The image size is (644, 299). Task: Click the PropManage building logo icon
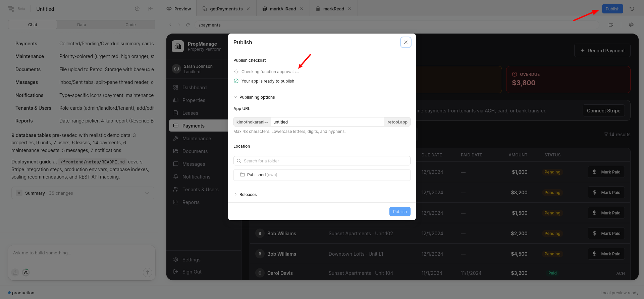coord(178,46)
